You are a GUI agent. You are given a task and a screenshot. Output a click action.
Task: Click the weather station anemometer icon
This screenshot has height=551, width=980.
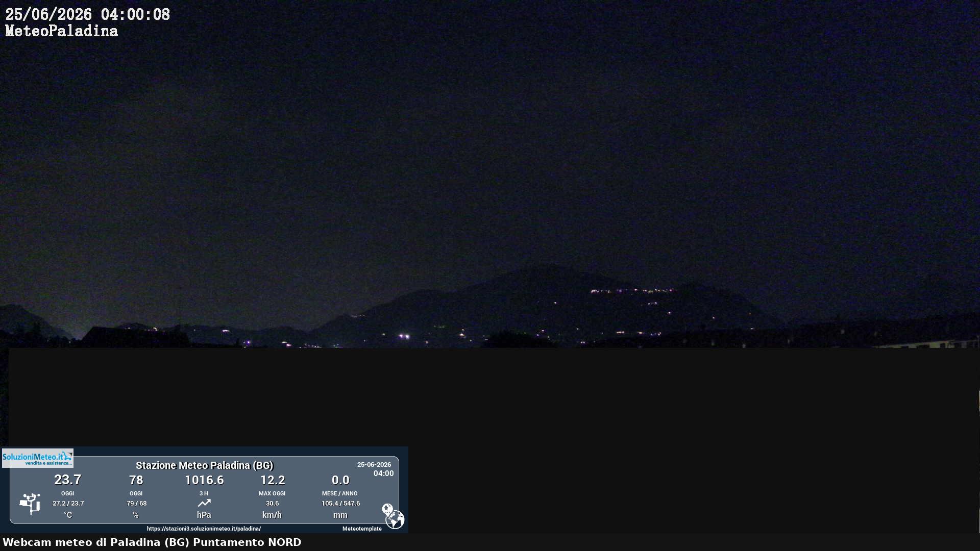click(30, 504)
